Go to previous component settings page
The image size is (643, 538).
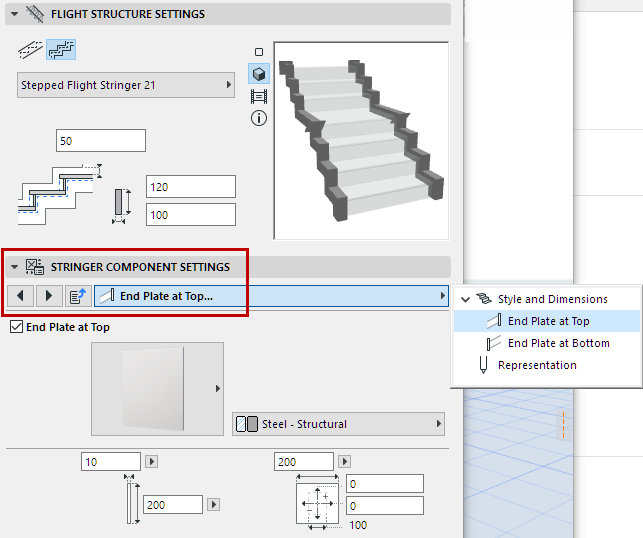click(x=20, y=296)
